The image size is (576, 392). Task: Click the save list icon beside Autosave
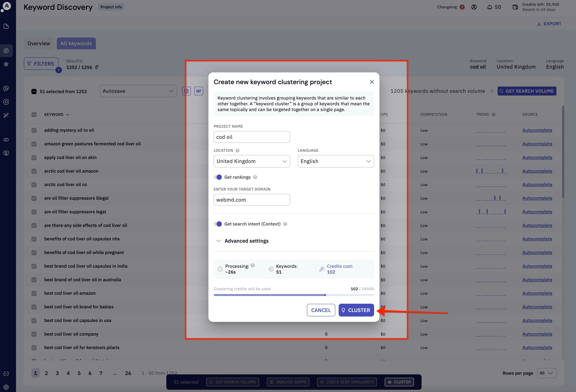186,91
